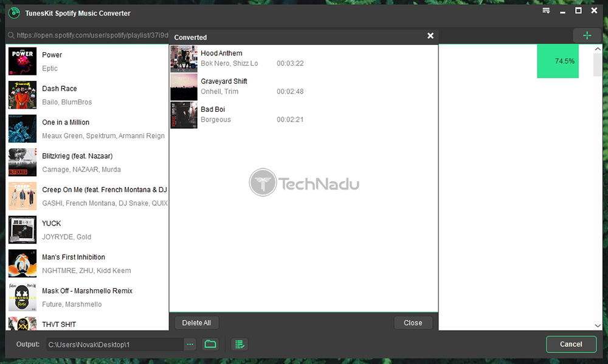Click artist text "JOYRYDE, Gold"
This screenshot has width=608, height=364.
tap(66, 237)
